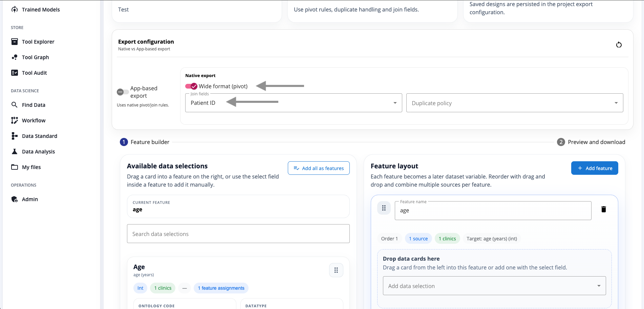Click the Age card title
Screen dimensions: 644x309
(x=139, y=267)
